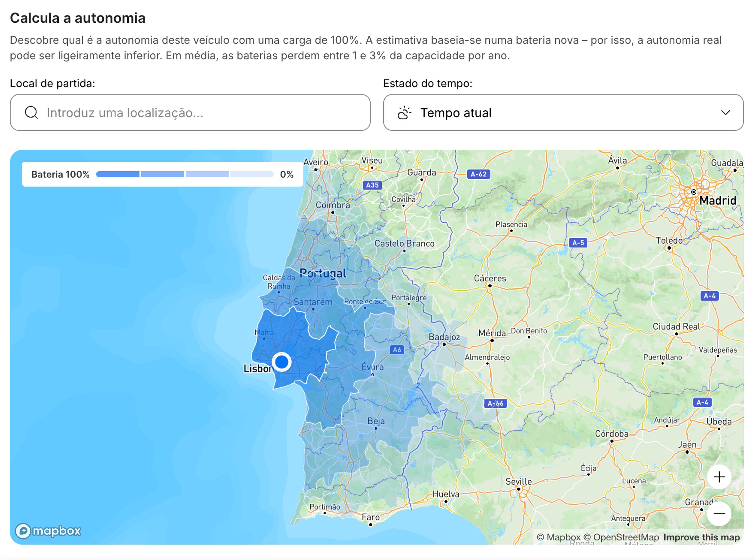Click the Toledo city label
754x560 pixels.
pos(669,241)
